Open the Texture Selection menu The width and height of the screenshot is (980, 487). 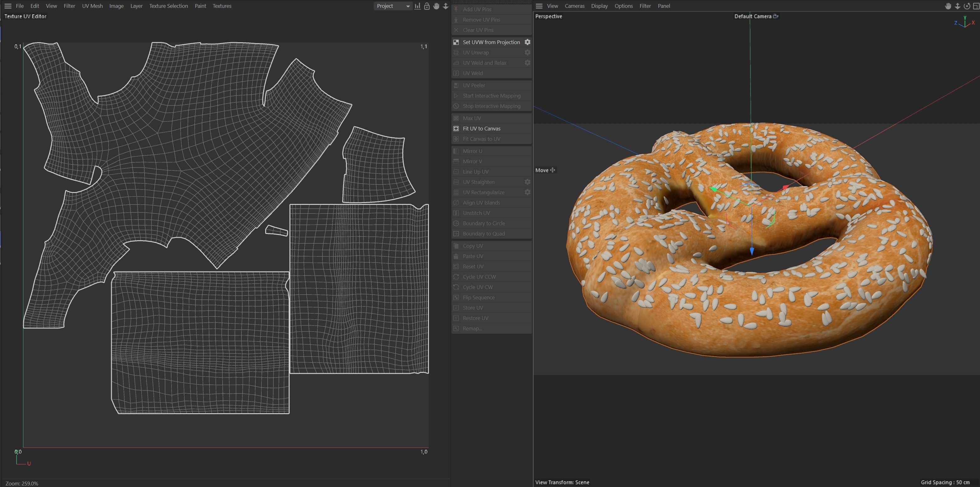point(168,6)
